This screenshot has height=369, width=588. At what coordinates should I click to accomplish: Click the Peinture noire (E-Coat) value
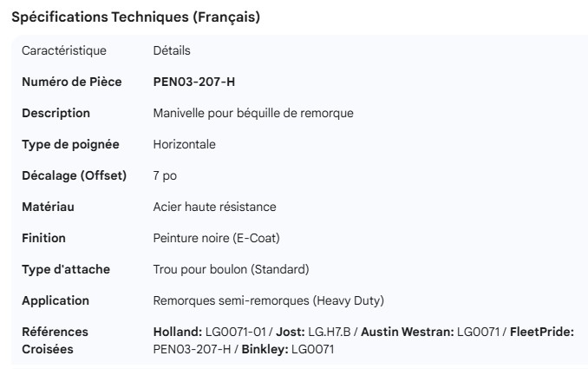click(x=216, y=239)
